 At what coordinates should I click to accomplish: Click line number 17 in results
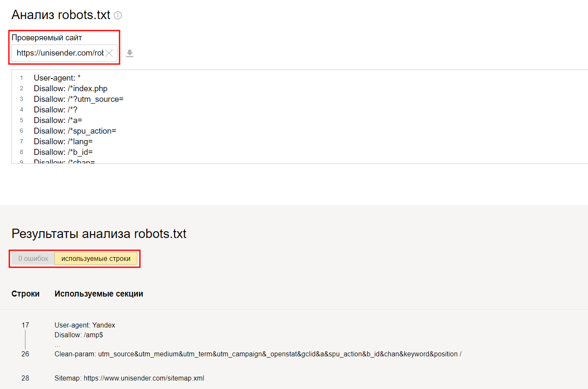pyautogui.click(x=25, y=325)
